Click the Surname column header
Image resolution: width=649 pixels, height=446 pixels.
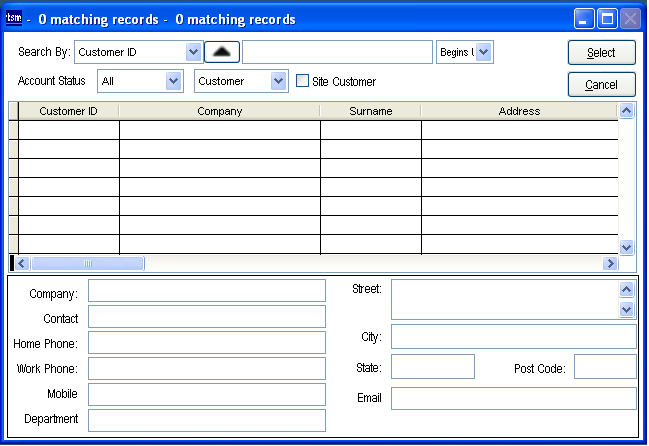click(x=370, y=111)
